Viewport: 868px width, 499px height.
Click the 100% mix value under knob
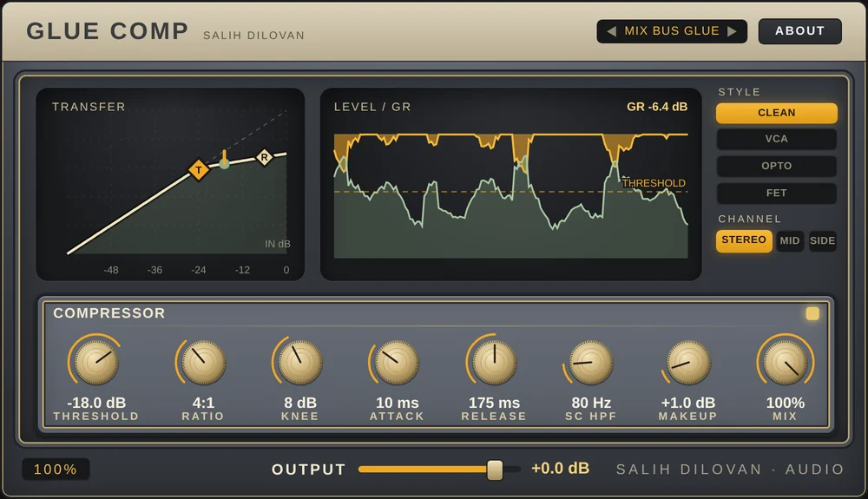pos(785,403)
